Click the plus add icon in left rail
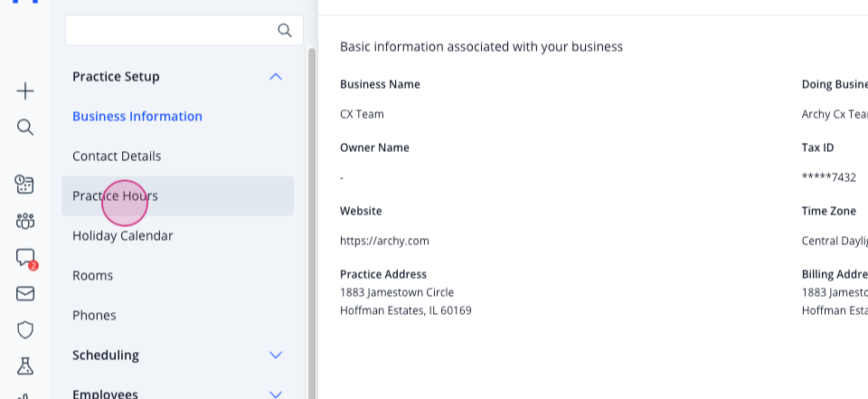This screenshot has width=868, height=399. click(x=25, y=91)
